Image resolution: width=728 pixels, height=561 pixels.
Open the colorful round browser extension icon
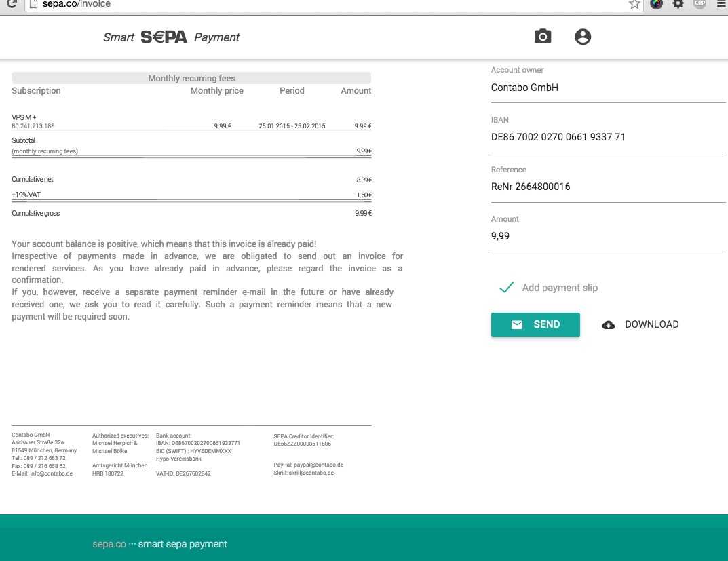(x=656, y=4)
